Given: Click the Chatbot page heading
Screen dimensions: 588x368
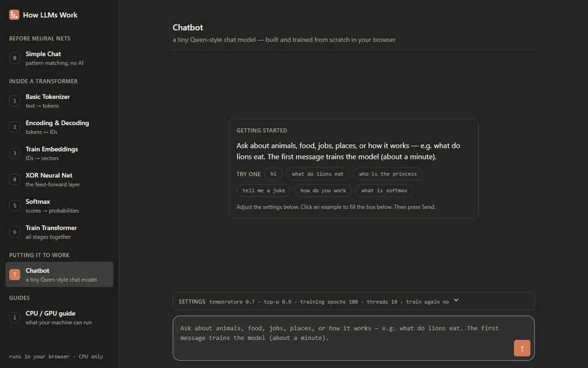Looking at the screenshot, I should click(x=187, y=28).
